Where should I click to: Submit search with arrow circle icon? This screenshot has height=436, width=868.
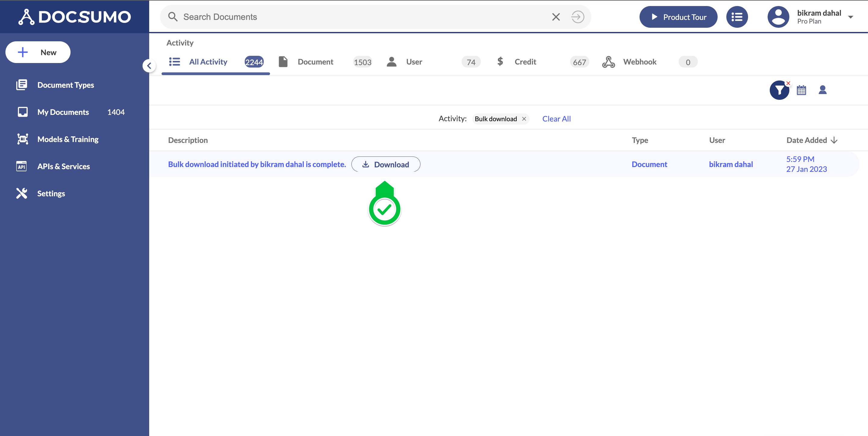(577, 17)
